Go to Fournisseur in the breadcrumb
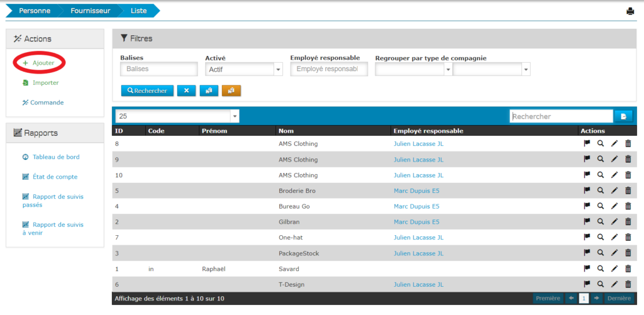 coord(91,11)
